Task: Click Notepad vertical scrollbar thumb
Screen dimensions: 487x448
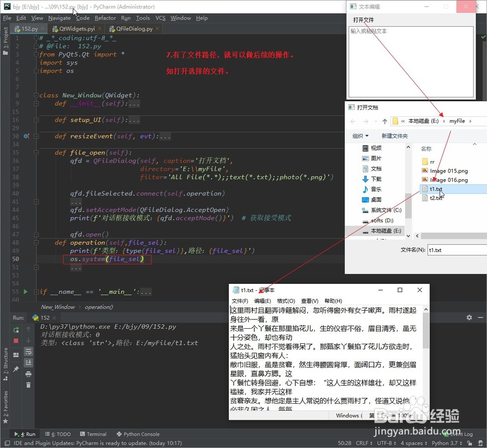Action: pos(426,331)
